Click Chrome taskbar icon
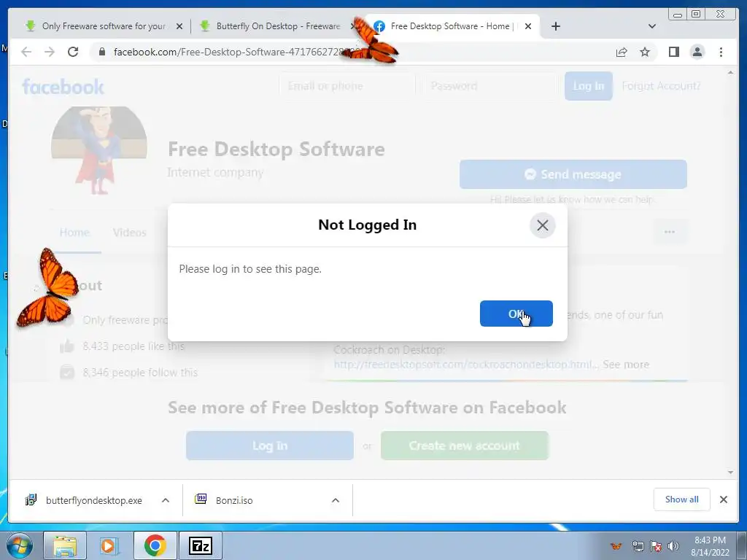Image resolution: width=747 pixels, height=560 pixels. pos(155,545)
